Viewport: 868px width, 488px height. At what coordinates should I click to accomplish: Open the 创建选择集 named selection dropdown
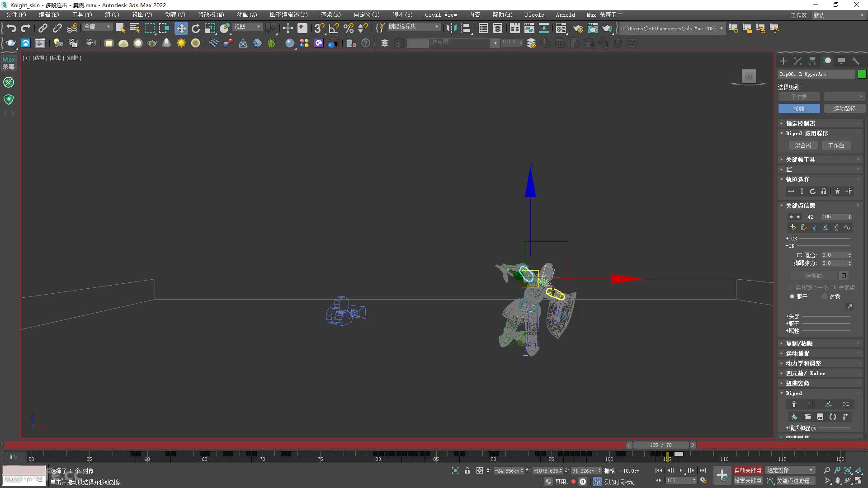click(x=414, y=27)
